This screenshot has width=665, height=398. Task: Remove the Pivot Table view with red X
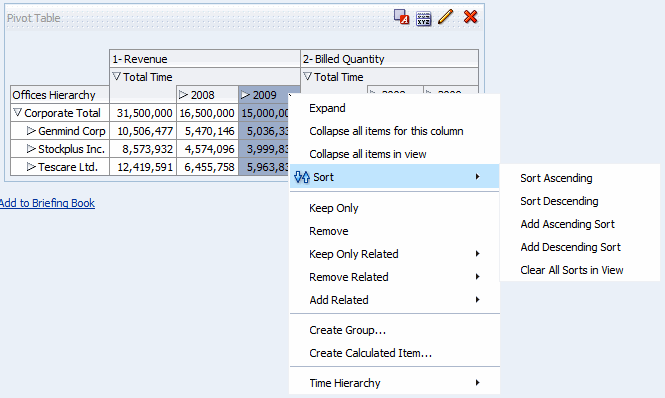point(470,17)
